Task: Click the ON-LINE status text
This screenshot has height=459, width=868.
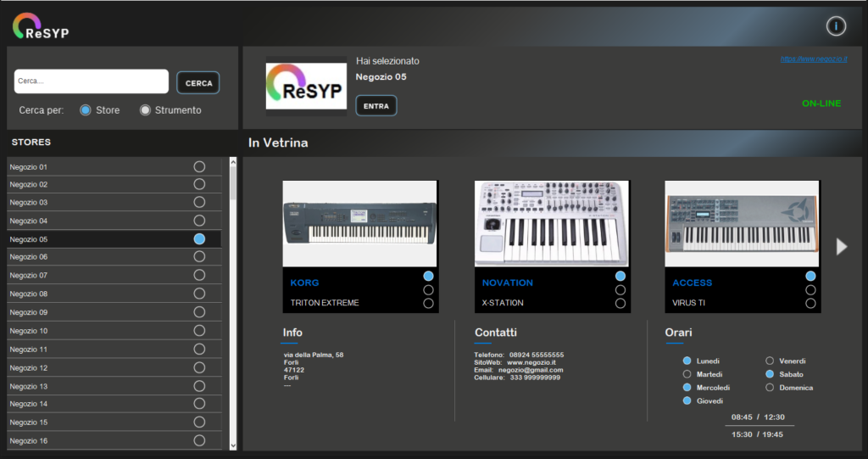Action: point(821,104)
